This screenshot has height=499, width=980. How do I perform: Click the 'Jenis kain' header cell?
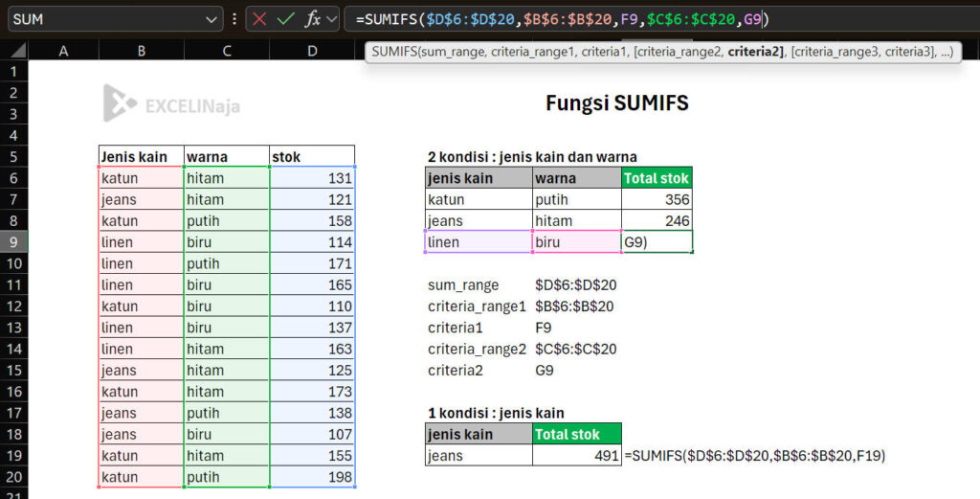point(142,156)
